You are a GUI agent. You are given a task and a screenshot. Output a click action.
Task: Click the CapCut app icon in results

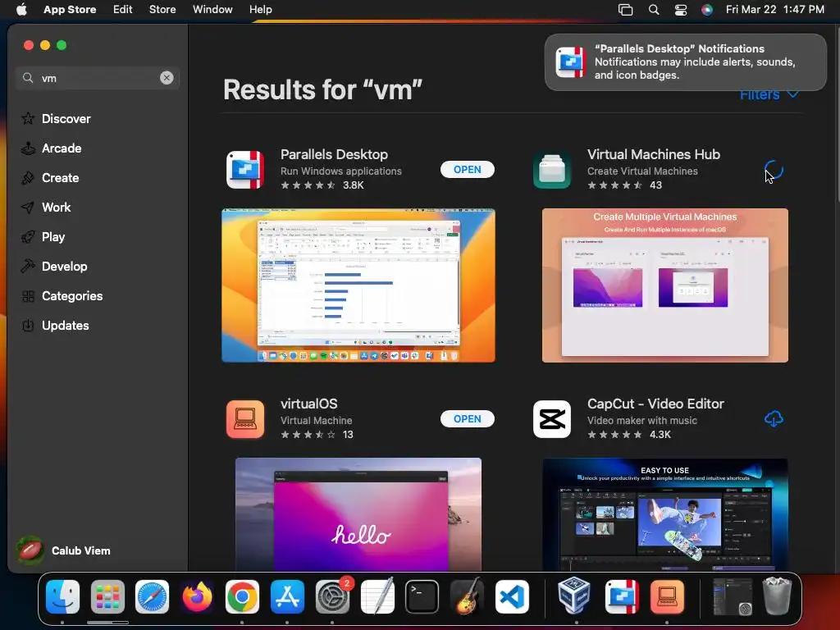click(x=552, y=419)
